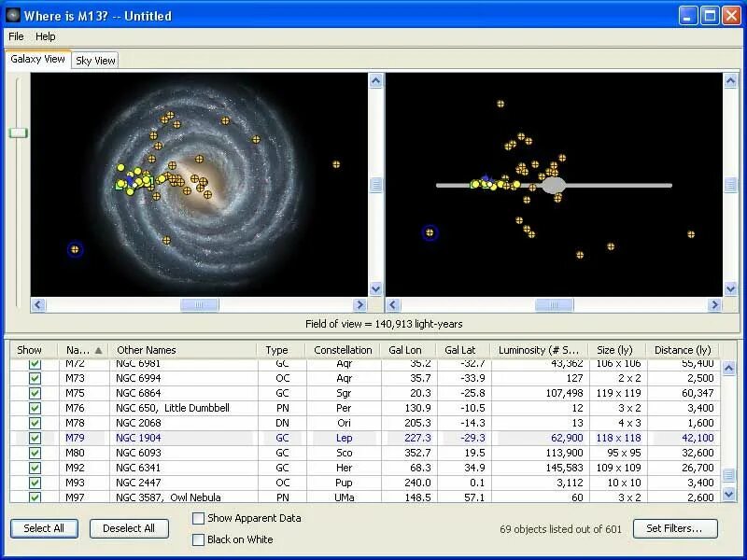Open the Help menu
This screenshot has height=560, width=747.
coord(45,36)
